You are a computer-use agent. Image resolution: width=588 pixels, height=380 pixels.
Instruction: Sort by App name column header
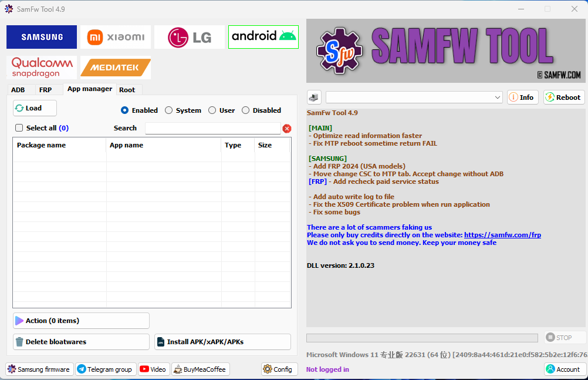point(164,145)
